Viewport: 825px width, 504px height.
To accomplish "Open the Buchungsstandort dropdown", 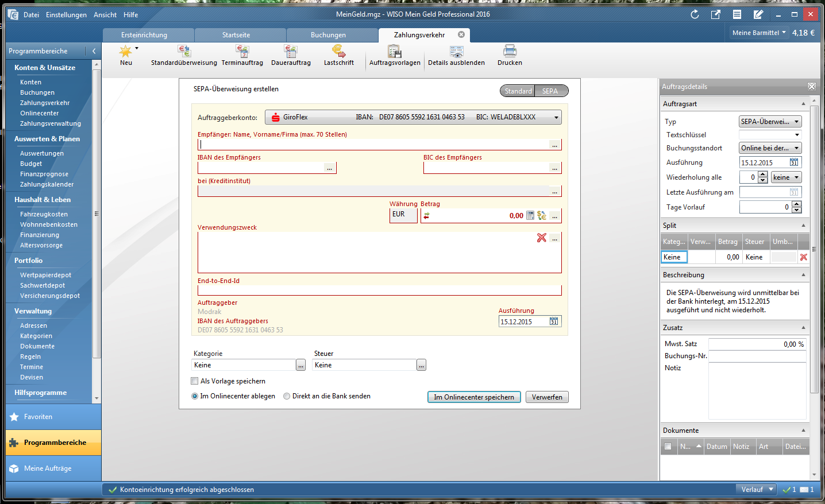I will coord(770,148).
